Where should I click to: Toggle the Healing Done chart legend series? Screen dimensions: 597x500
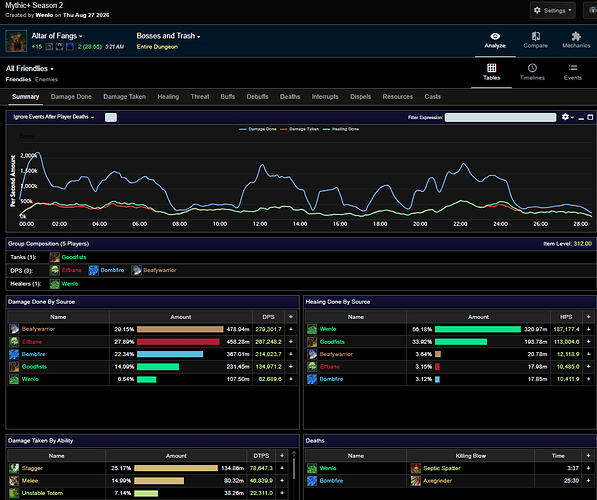(341, 129)
